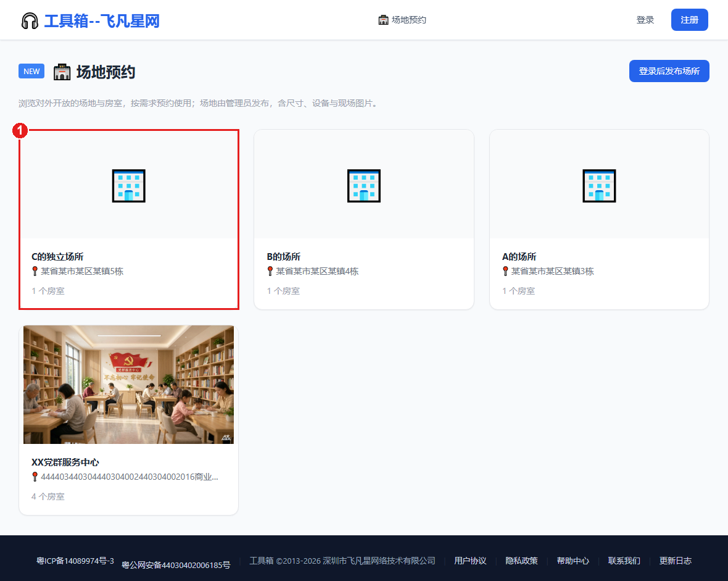
Task: Click the 登录后发布场所 button
Action: [x=669, y=71]
